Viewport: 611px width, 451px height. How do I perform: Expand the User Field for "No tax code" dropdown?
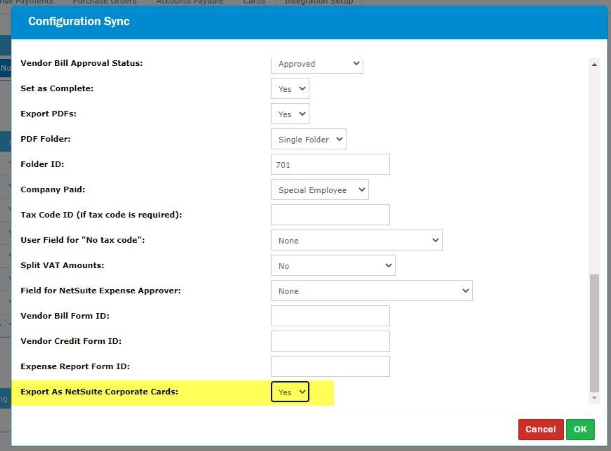click(356, 240)
